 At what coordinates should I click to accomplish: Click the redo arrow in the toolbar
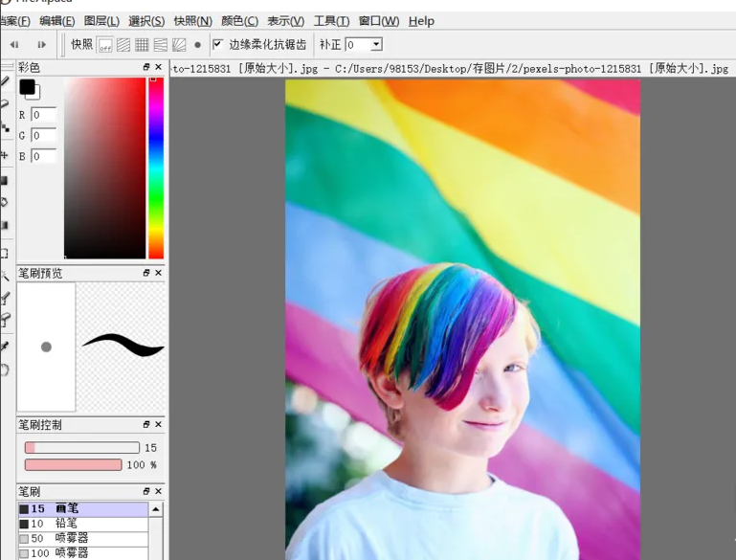click(41, 45)
